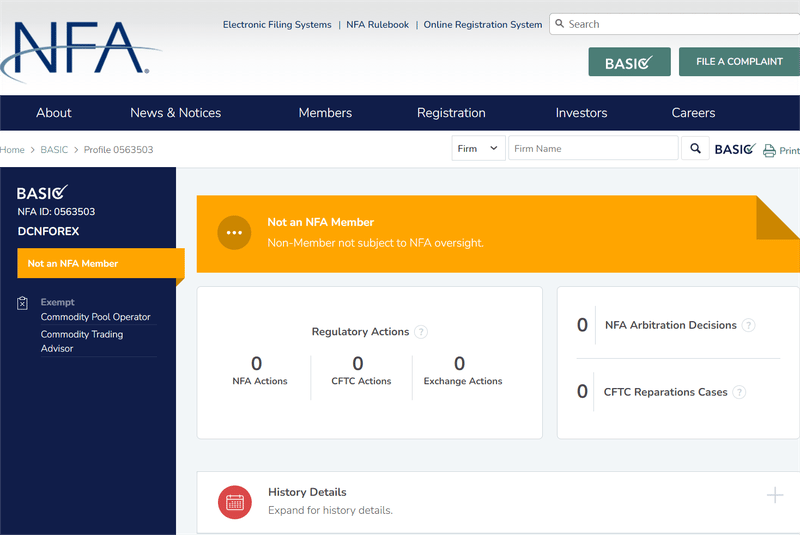This screenshot has width=800, height=535.
Task: Click the firm search magnifier button
Action: (x=695, y=148)
